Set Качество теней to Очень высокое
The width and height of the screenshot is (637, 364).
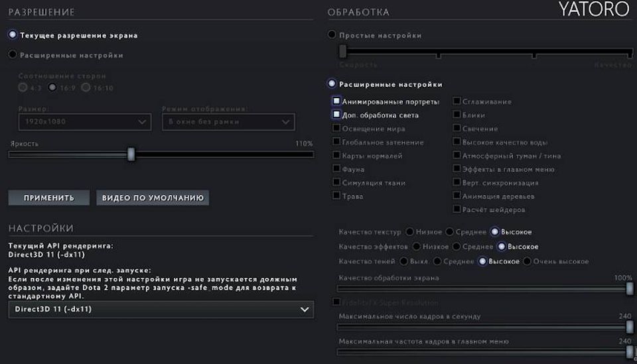point(528,261)
